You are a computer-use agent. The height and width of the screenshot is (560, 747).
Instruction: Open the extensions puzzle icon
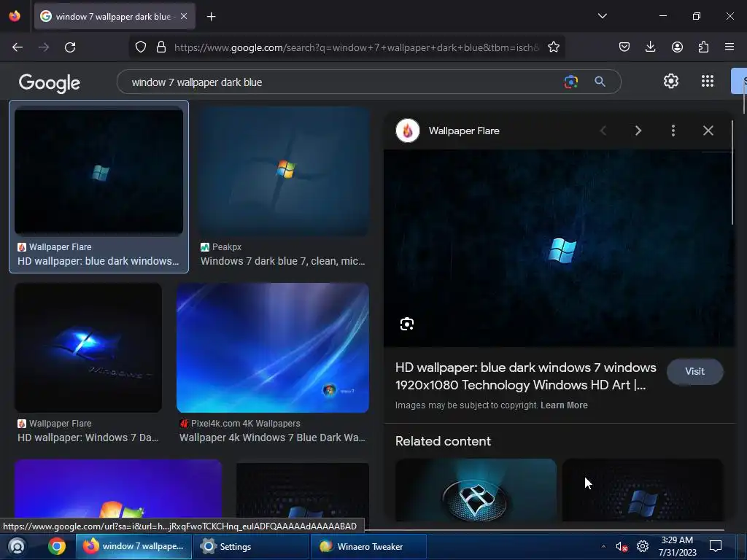(703, 47)
